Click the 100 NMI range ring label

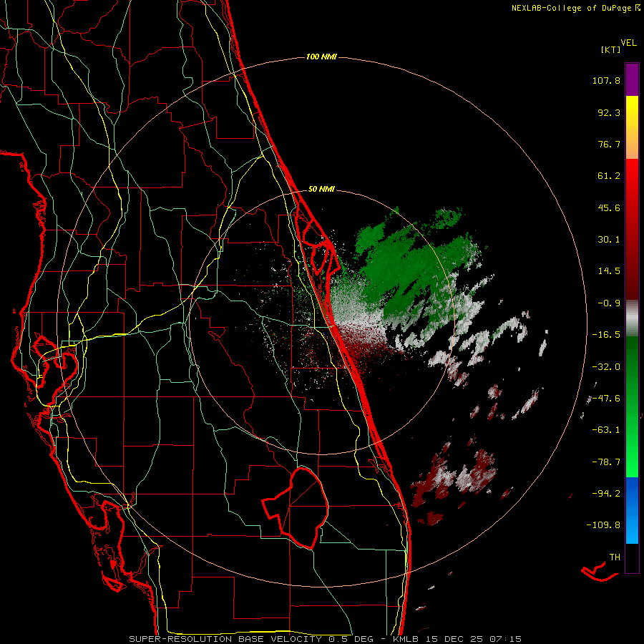pos(321,57)
